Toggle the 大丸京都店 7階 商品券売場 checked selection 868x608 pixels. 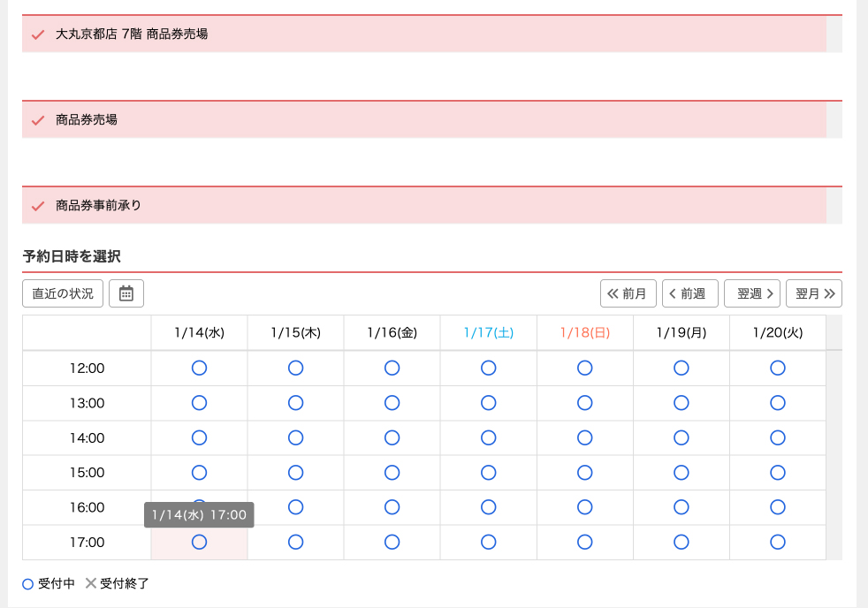424,34
